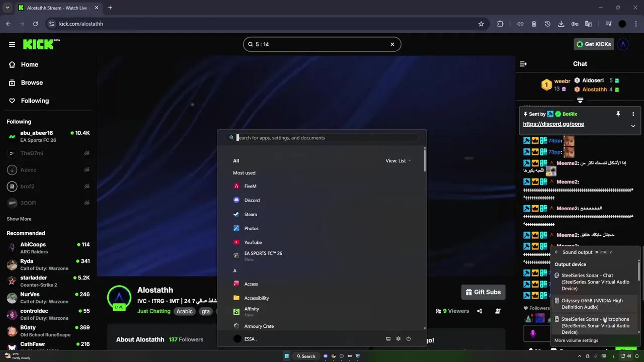Open Just Chatting category link
644x362 pixels.
[154, 311]
